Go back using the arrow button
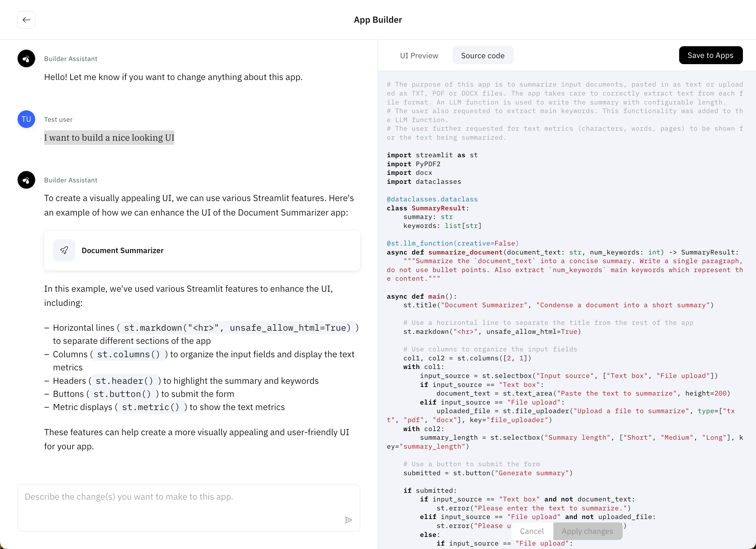This screenshot has width=756, height=549. [26, 20]
